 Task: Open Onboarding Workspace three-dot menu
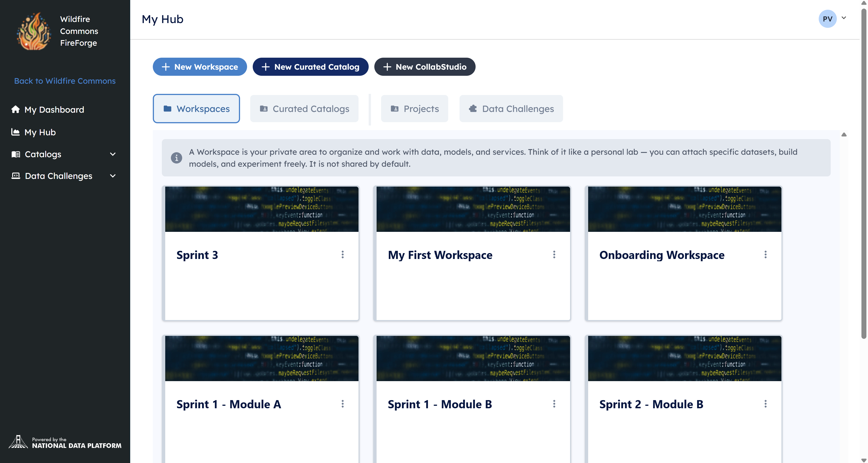coord(765,255)
